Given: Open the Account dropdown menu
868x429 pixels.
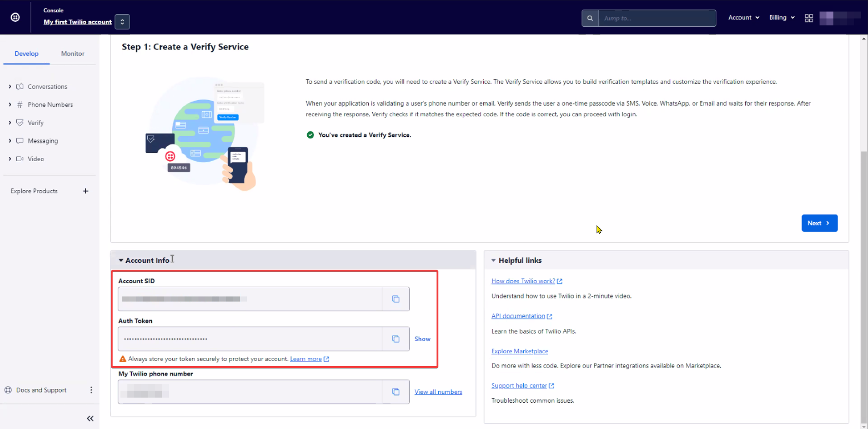Looking at the screenshot, I should pos(743,18).
